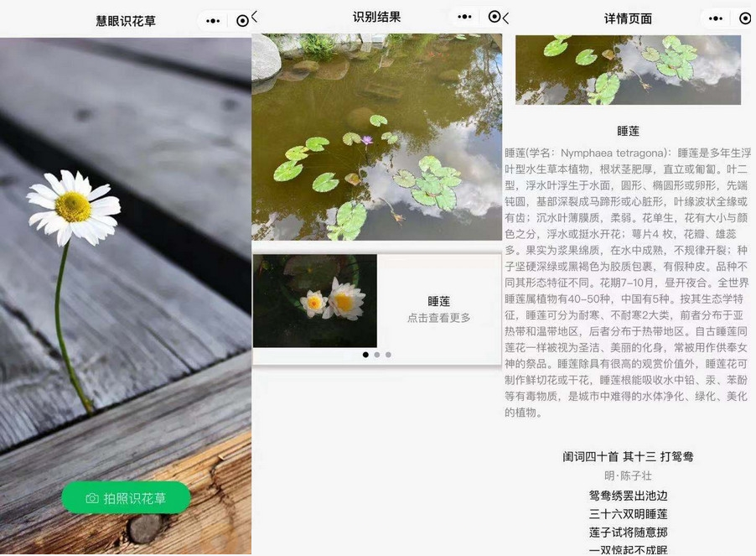This screenshot has height=556, width=756.
Task: Go back from 识别结果 screen
Action: coord(255,17)
